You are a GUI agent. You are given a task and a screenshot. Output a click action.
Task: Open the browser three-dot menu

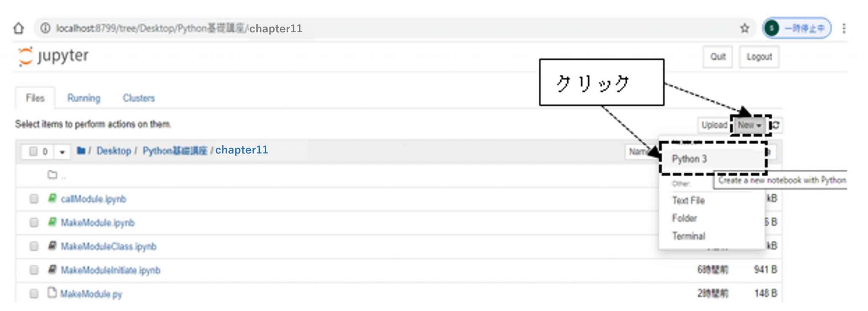(844, 28)
